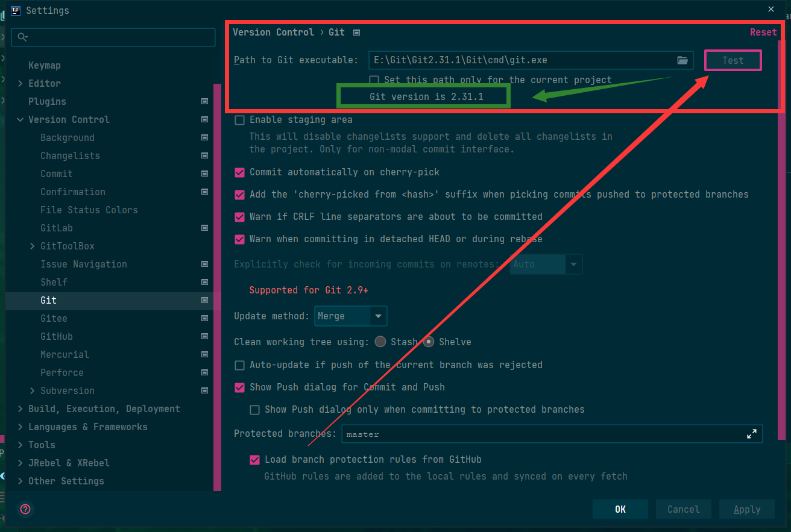
Task: Click the Reset link
Action: 763,33
